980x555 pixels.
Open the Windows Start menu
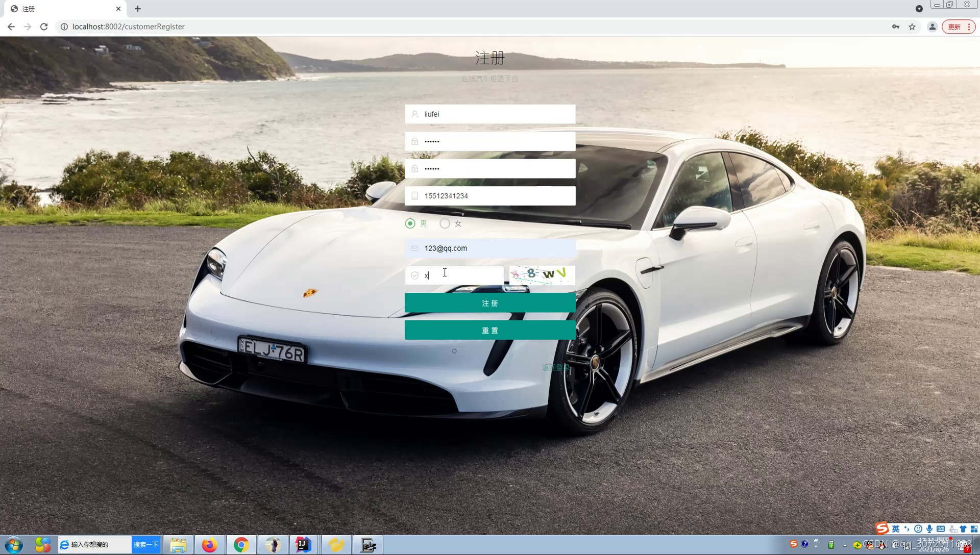[14, 545]
